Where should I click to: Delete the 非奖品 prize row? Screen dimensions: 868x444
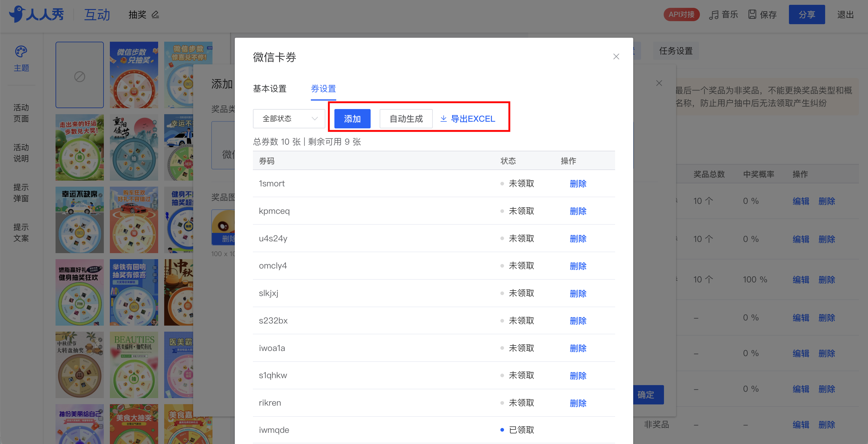point(827,425)
